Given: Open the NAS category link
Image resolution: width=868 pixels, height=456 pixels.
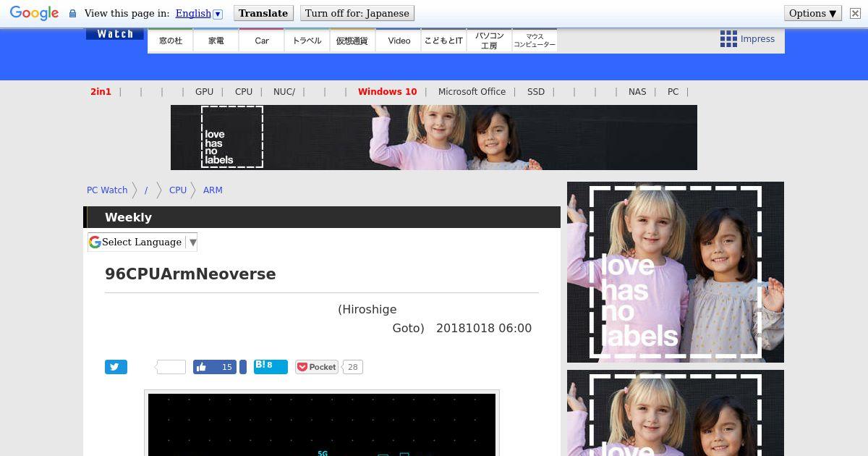Looking at the screenshot, I should click(x=637, y=92).
